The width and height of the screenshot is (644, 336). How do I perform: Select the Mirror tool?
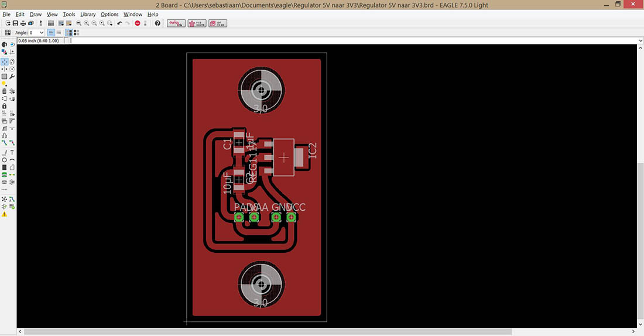(4, 69)
